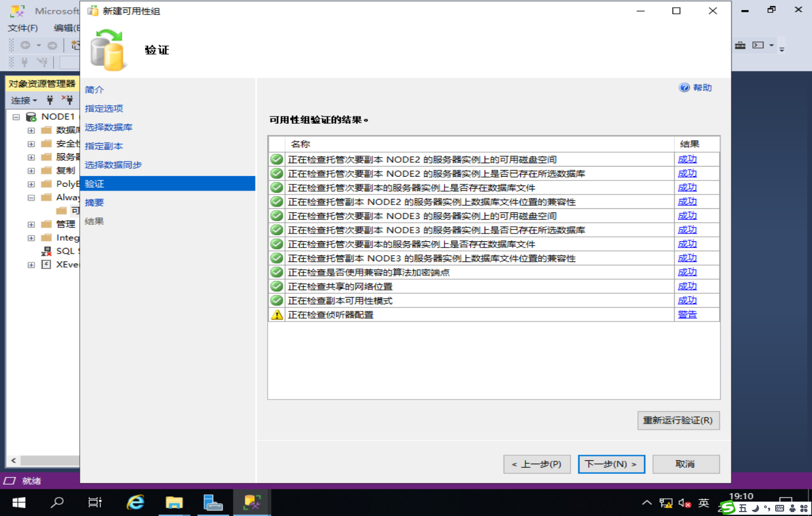Go to the 指定副本 wizard step

(x=104, y=147)
